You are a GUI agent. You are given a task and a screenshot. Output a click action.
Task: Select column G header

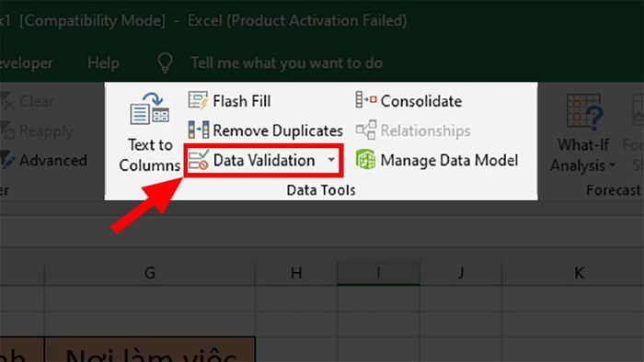149,273
